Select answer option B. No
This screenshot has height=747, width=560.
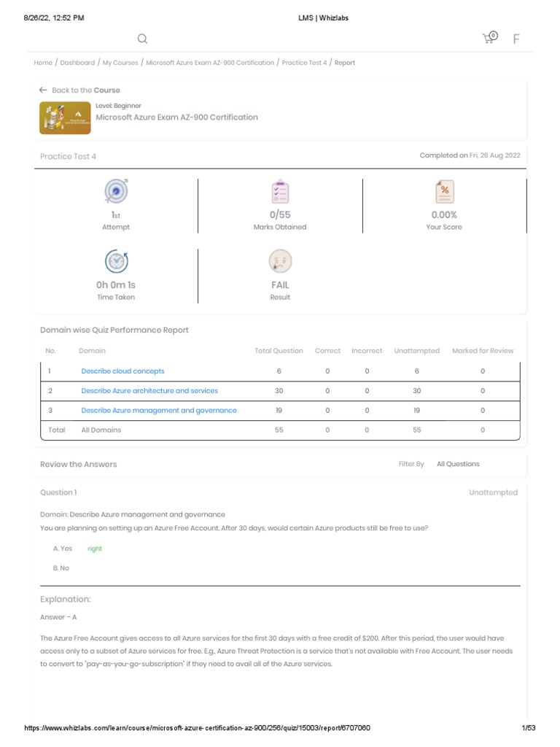(61, 568)
